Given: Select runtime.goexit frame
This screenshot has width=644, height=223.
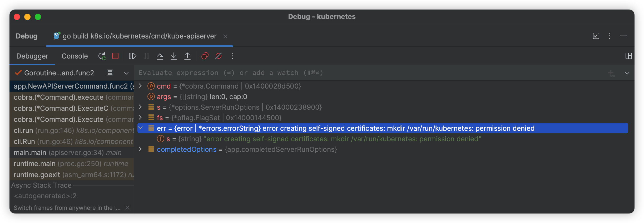Looking at the screenshot, I should 72,175.
